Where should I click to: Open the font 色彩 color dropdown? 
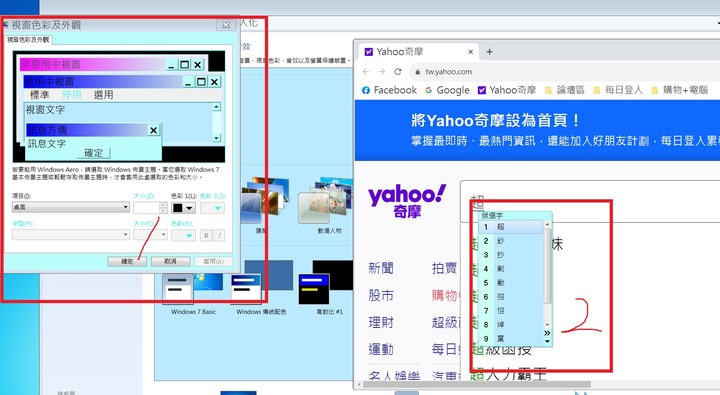click(x=183, y=236)
